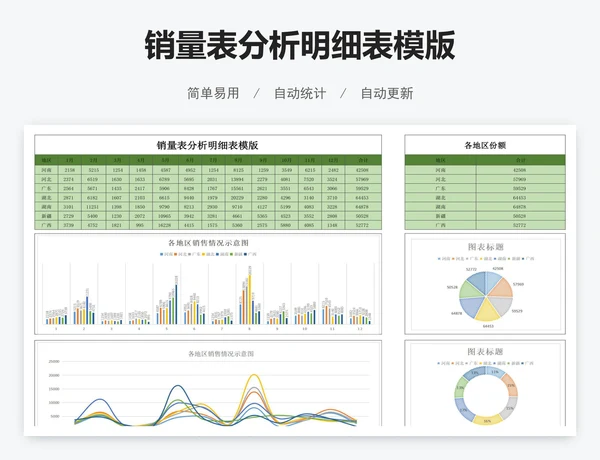Select the 广东 row label in monthly table
Viewport: 600px width, 460px height.
coord(46,188)
